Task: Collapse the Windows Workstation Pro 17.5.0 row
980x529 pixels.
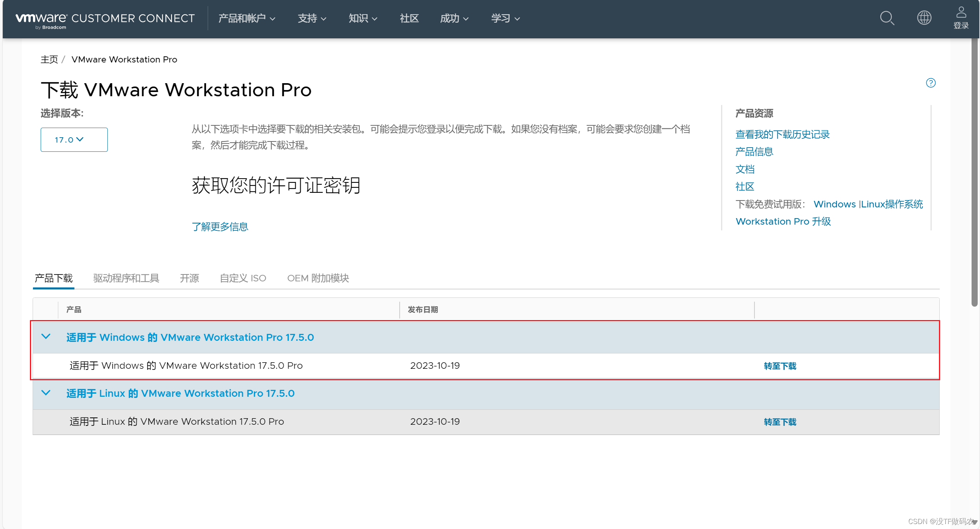Action: pyautogui.click(x=46, y=337)
